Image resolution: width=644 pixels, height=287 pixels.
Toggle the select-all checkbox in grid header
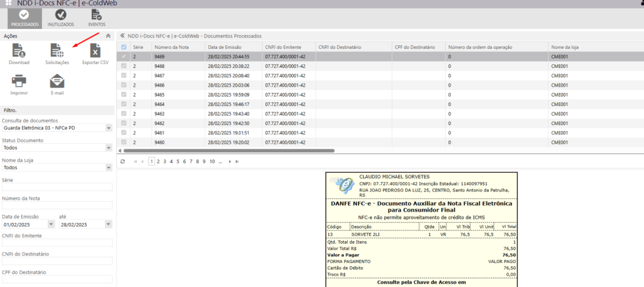tap(124, 47)
